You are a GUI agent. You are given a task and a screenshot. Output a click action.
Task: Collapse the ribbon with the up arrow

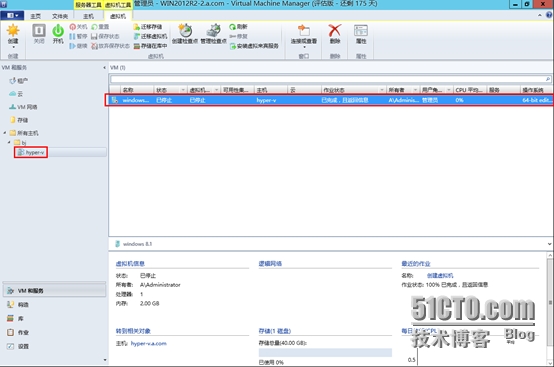(540, 15)
